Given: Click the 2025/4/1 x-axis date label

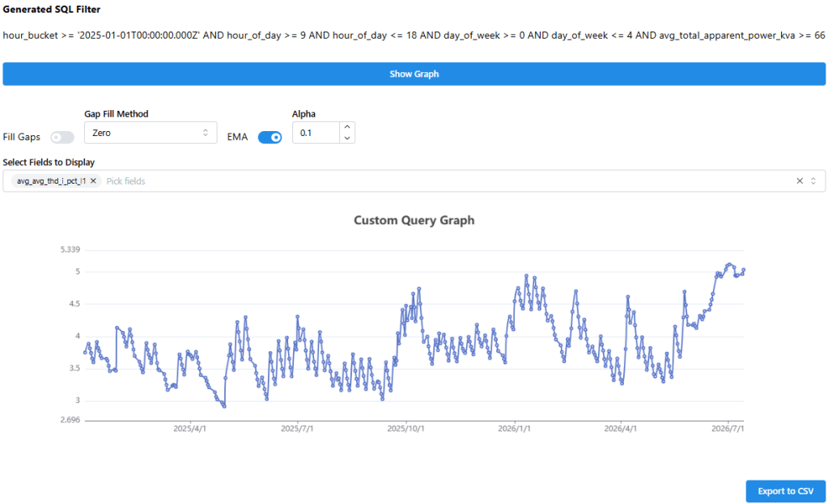Looking at the screenshot, I should 189,429.
